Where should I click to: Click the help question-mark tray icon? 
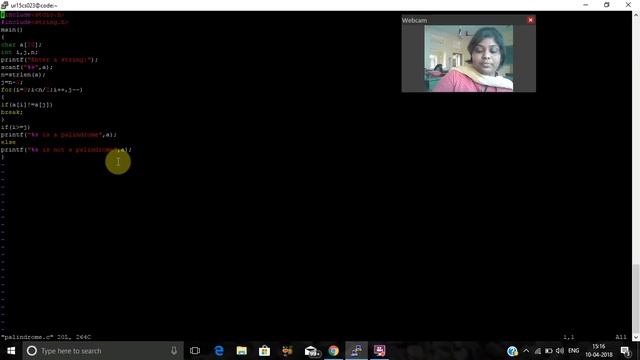click(x=512, y=351)
